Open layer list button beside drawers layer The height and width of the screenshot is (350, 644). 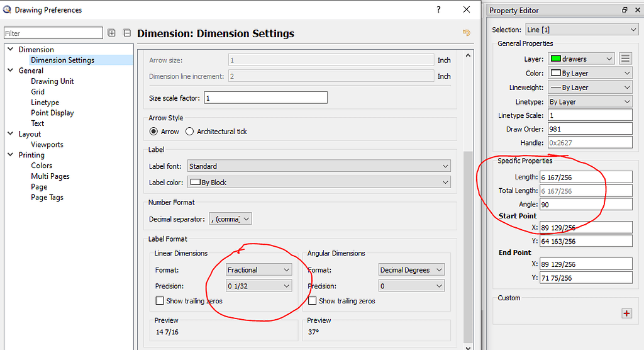pyautogui.click(x=625, y=59)
